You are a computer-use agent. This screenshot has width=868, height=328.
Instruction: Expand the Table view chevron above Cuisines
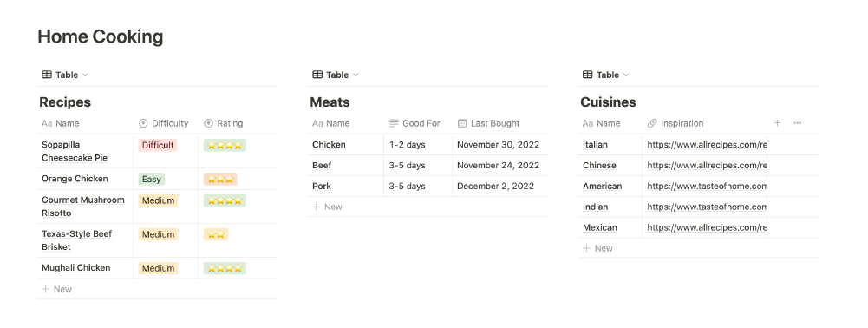tap(626, 75)
